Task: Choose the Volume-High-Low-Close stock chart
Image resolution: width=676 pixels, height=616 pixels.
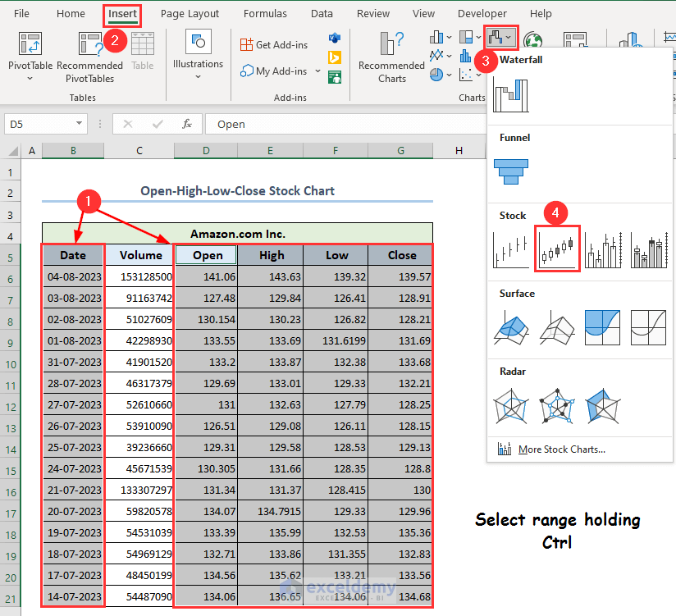Action: [x=603, y=249]
